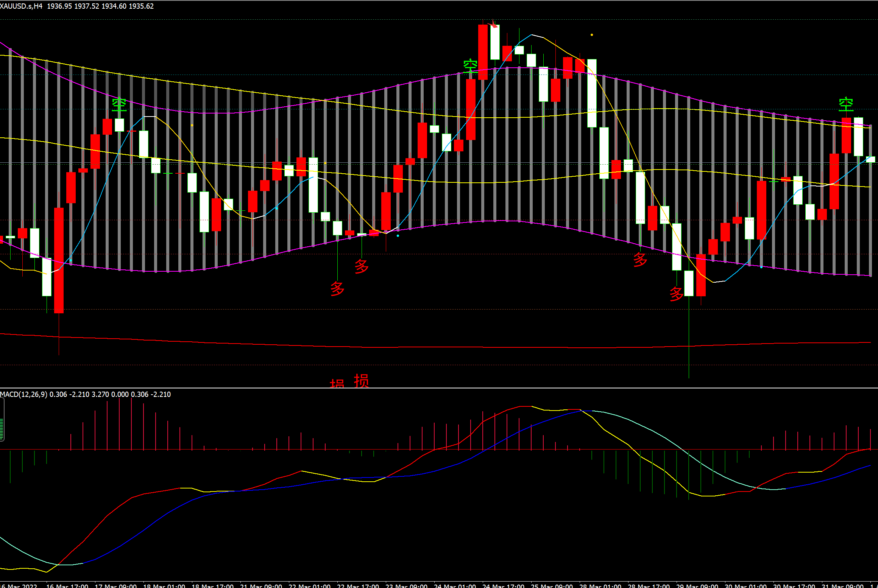Click the 24 Mar 17:00 time axis label

pyautogui.click(x=503, y=585)
